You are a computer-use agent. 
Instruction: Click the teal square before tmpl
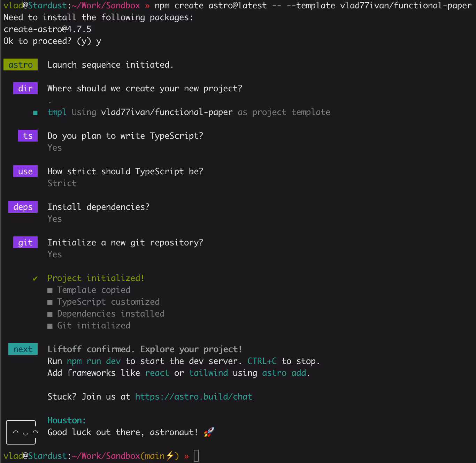pos(35,113)
